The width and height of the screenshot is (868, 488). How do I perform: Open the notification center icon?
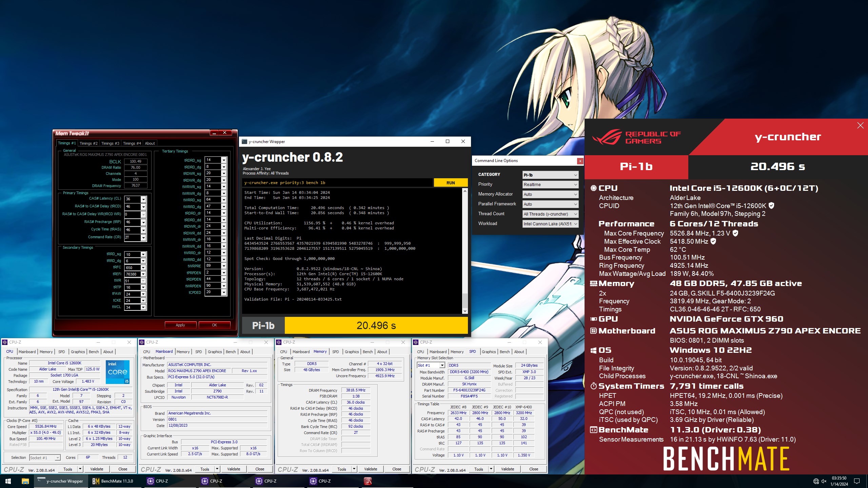pos(857,481)
